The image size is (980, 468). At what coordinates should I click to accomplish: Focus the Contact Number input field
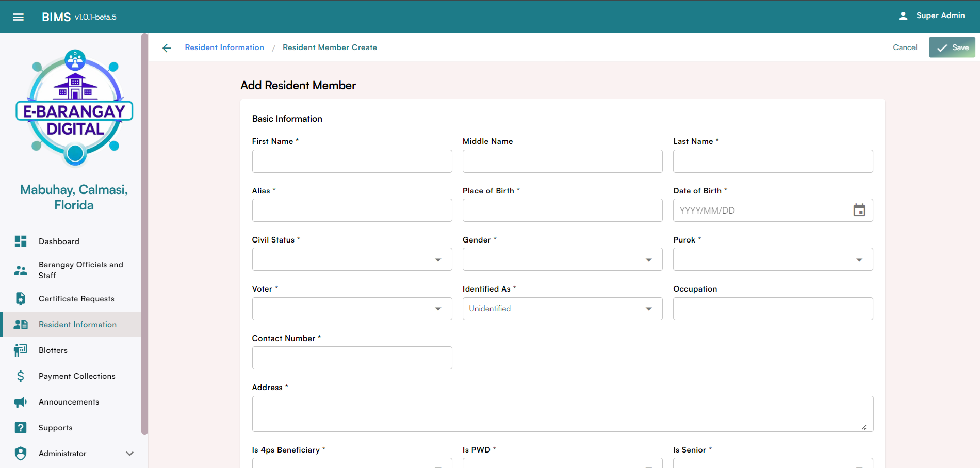(352, 358)
